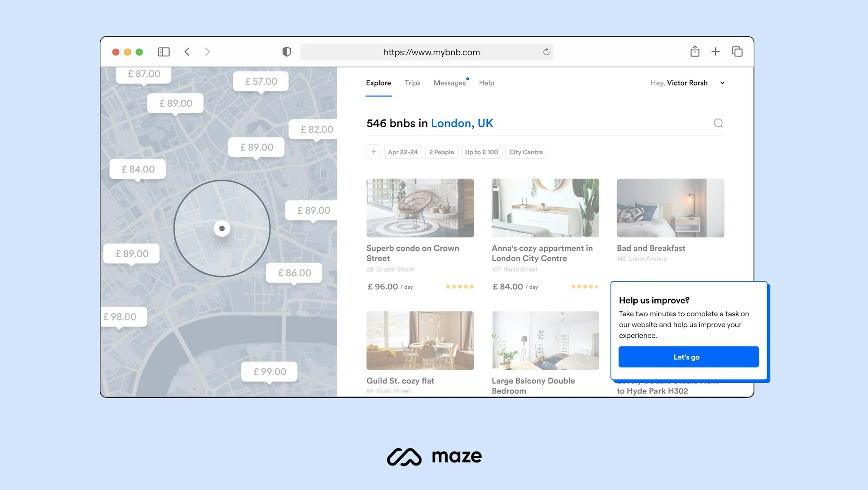Click the add filter plus icon
The height and width of the screenshot is (490, 868).
(x=373, y=152)
